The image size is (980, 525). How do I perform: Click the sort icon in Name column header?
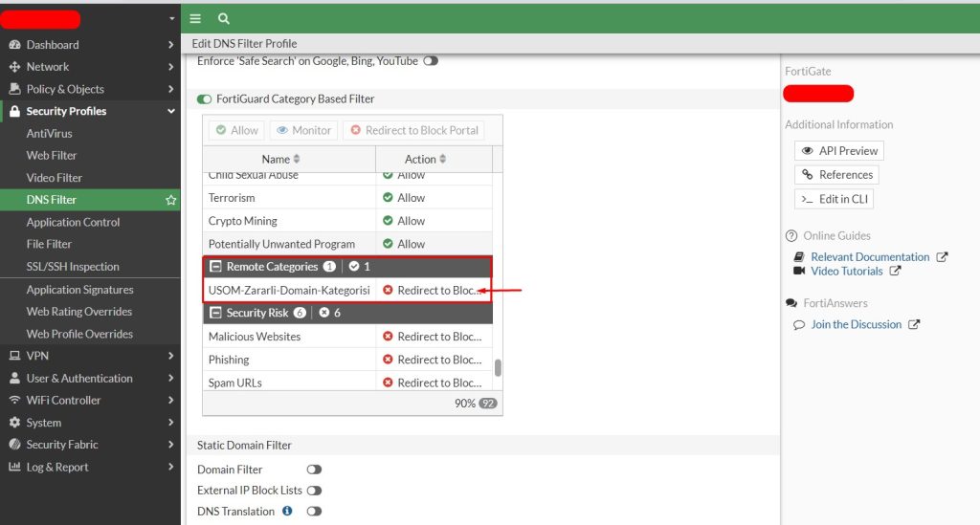coord(297,159)
